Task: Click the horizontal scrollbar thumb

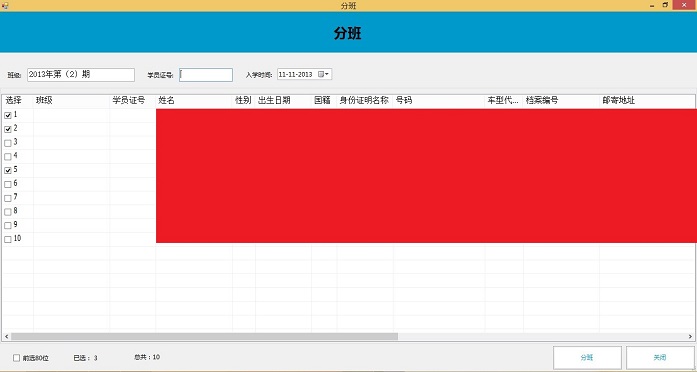Action: [204, 336]
